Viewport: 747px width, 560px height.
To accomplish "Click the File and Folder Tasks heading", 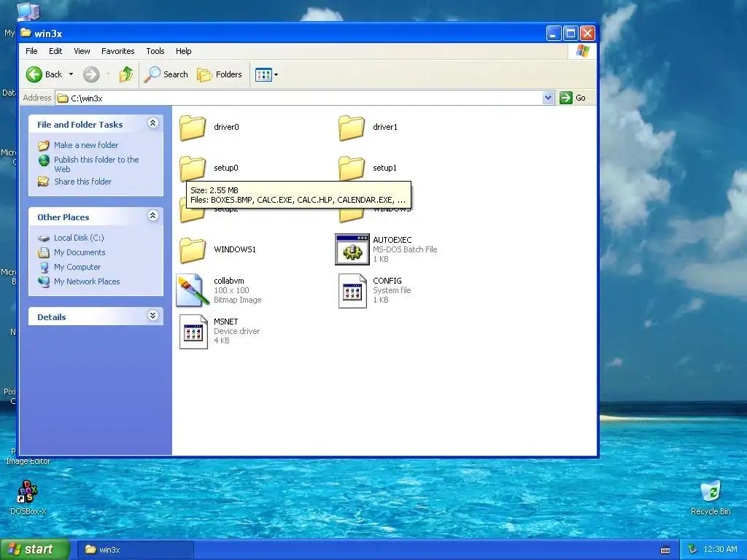I will click(x=80, y=125).
